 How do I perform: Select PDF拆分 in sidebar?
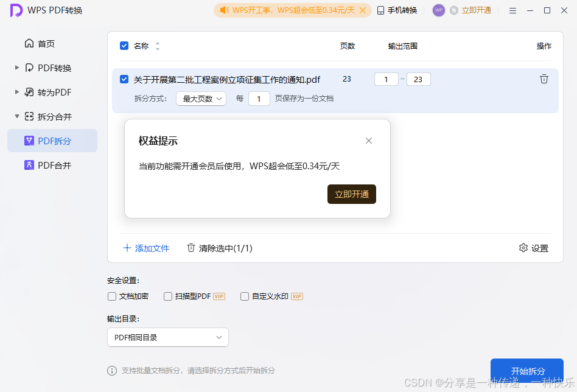[x=52, y=141]
